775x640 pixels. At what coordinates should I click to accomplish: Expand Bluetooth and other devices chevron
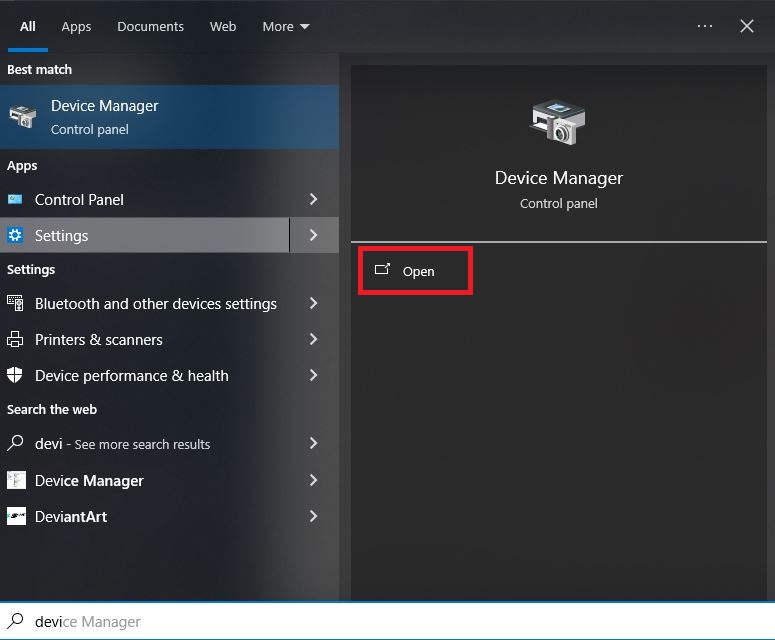click(x=313, y=303)
